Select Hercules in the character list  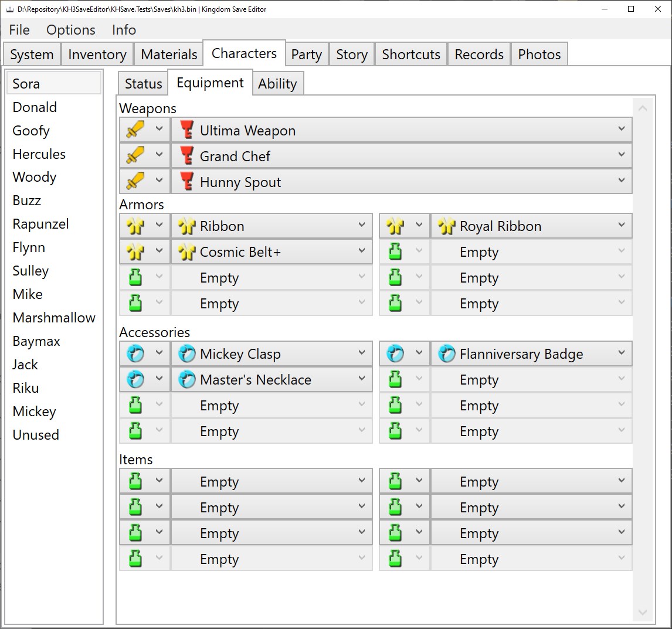coord(54,154)
